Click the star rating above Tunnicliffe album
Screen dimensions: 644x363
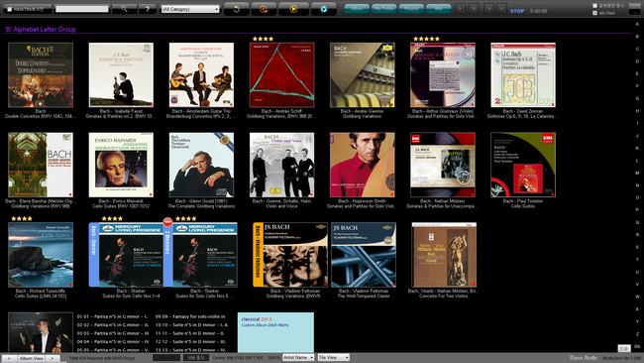(22, 219)
